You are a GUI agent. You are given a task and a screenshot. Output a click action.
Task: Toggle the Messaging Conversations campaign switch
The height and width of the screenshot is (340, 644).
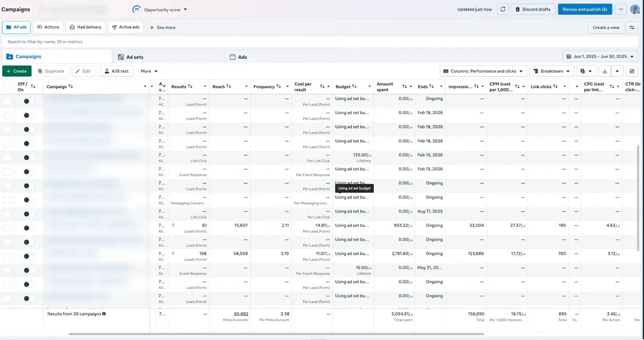tap(29, 199)
